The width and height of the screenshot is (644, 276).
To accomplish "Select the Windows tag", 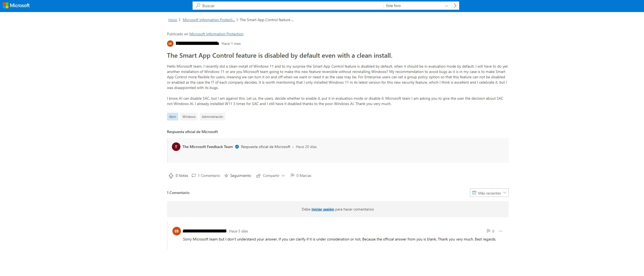I will [x=189, y=116].
